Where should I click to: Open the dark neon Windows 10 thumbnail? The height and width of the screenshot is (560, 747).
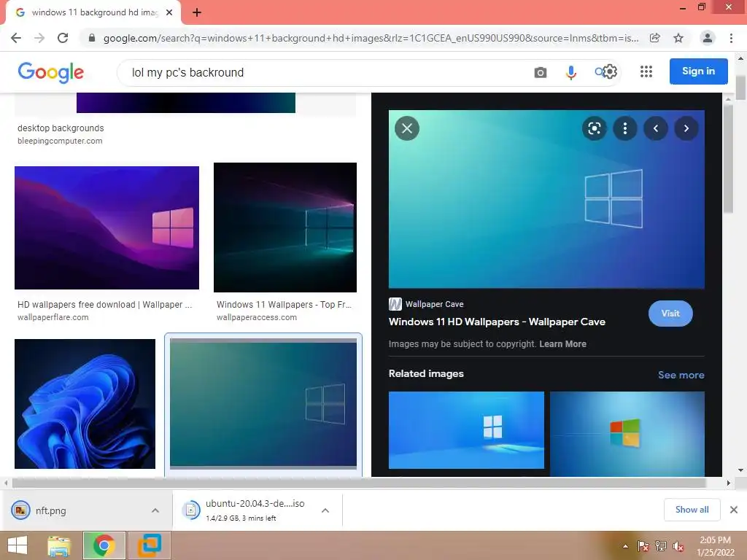[x=285, y=227]
